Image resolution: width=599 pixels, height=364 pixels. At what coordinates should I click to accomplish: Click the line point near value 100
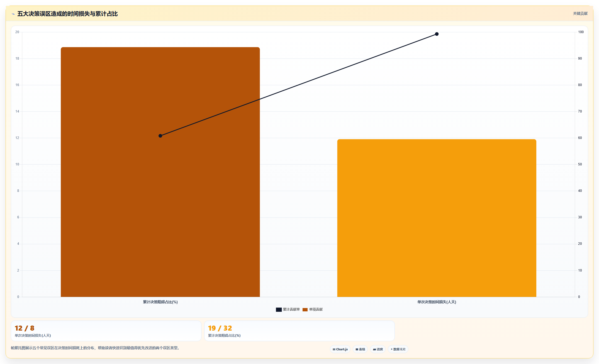(x=437, y=34)
